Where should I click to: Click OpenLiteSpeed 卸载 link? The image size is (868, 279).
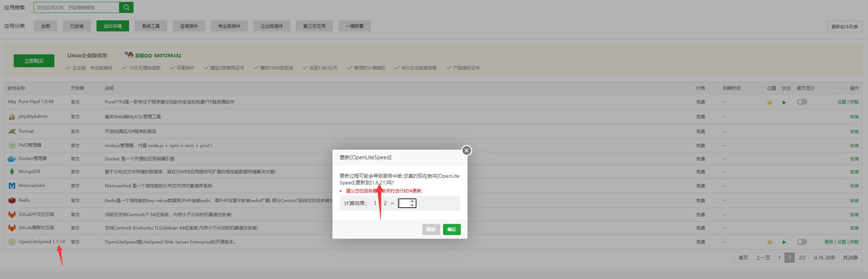(854, 242)
